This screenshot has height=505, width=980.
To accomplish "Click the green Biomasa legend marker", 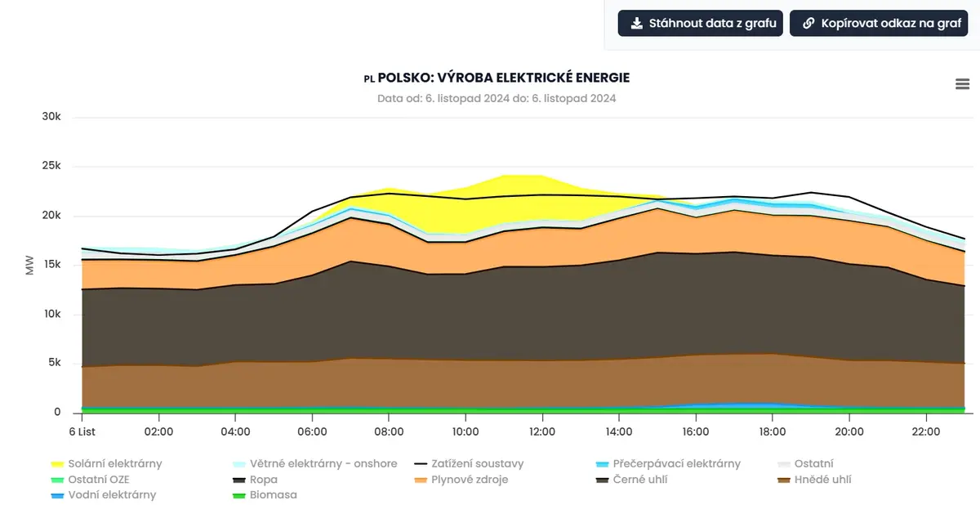I will [x=240, y=495].
